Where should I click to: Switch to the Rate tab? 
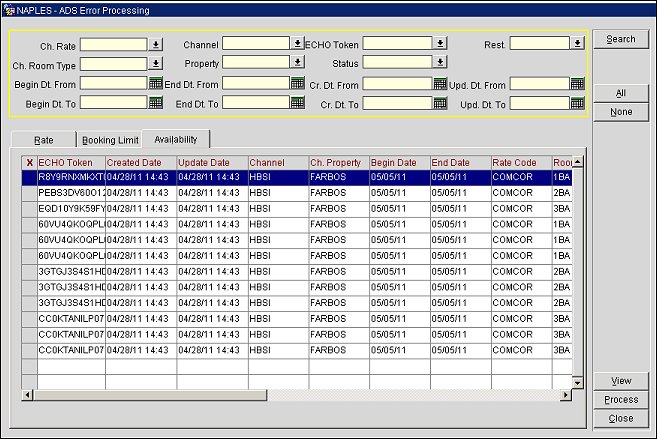tap(44, 140)
